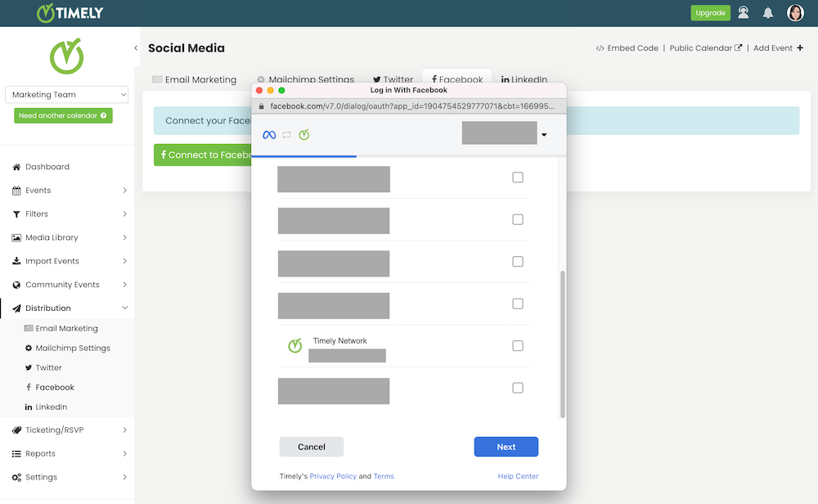Click Connect to Facebook button
Screen dimensions: 818x504
tap(203, 155)
